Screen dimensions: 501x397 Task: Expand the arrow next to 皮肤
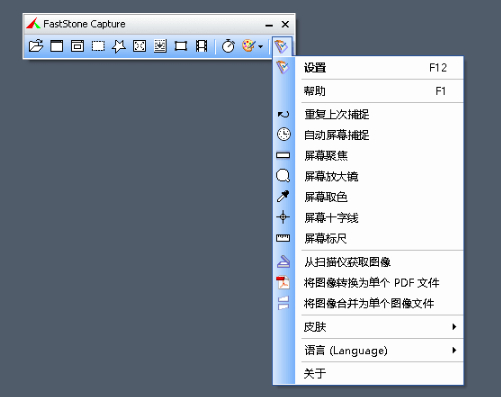coord(454,327)
